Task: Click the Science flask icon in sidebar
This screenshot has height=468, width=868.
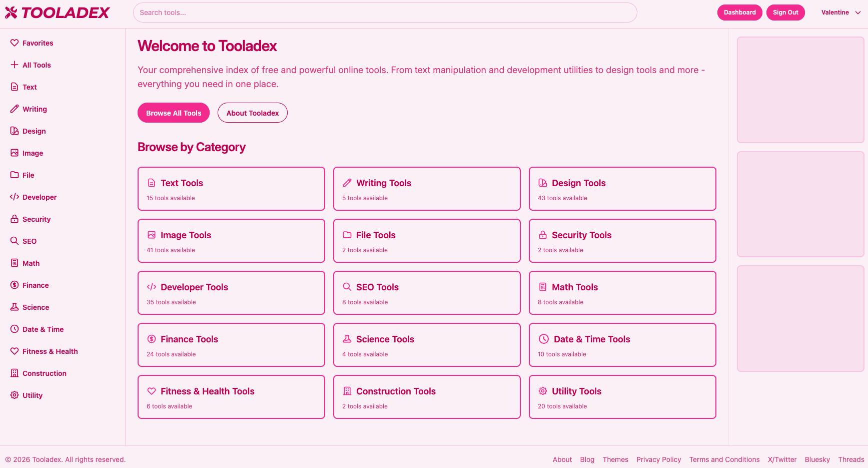Action: click(15, 307)
